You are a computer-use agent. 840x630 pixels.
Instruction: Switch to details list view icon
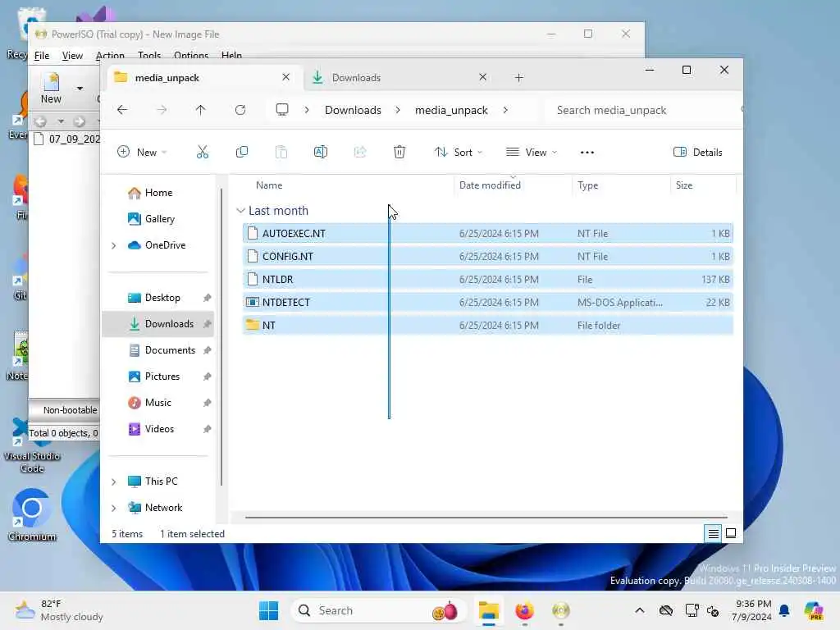[713, 533]
